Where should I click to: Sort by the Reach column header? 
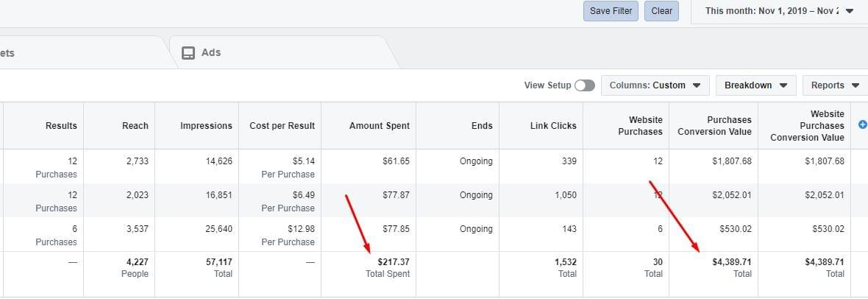click(x=135, y=126)
